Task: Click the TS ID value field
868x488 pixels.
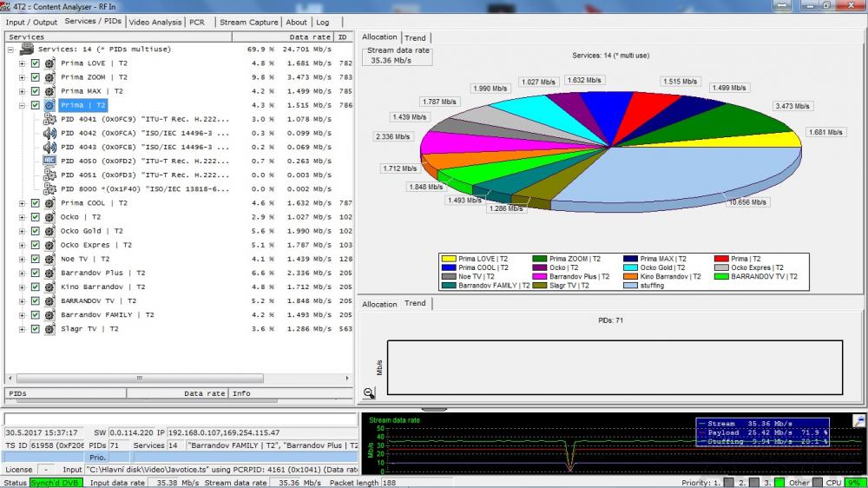Action: 57,445
